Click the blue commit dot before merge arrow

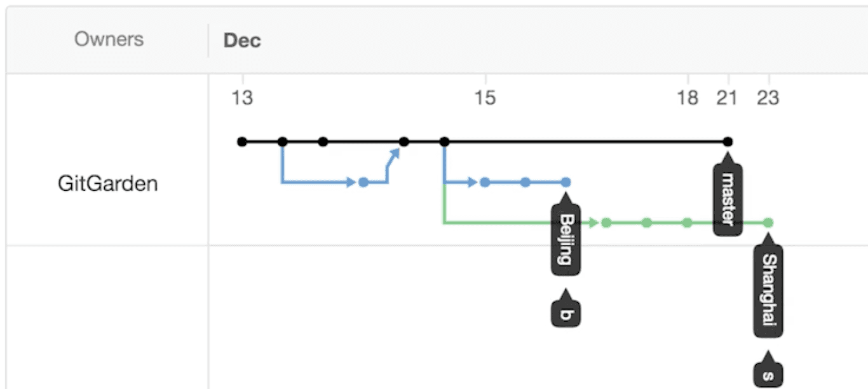[x=363, y=182]
